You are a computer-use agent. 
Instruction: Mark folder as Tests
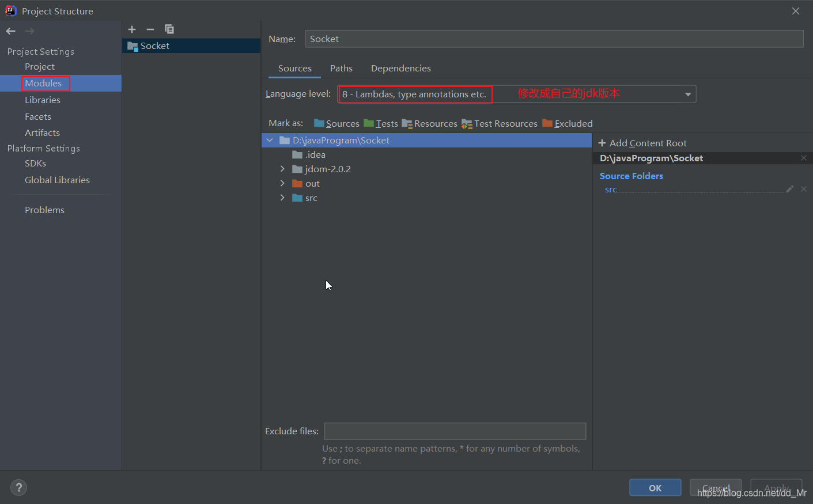pyautogui.click(x=381, y=123)
